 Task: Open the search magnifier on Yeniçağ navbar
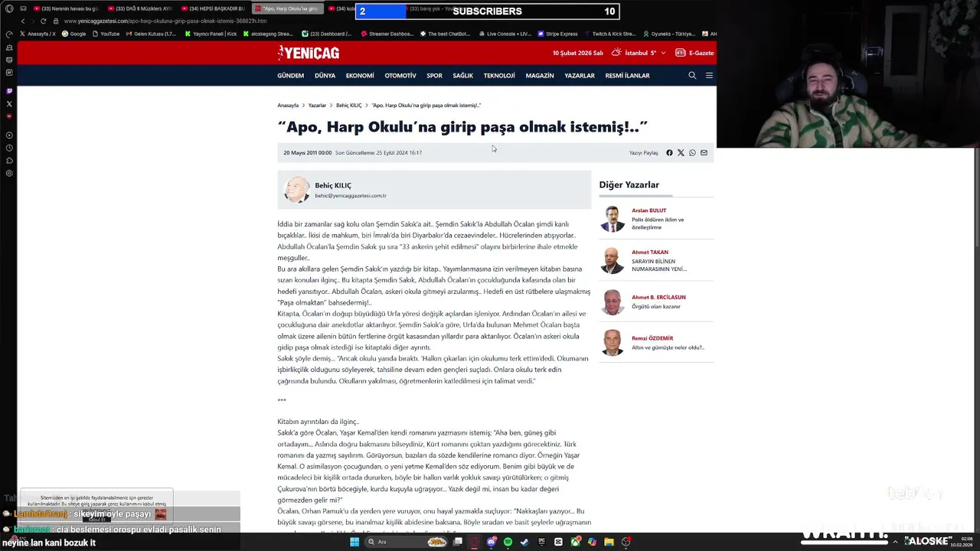pos(692,76)
